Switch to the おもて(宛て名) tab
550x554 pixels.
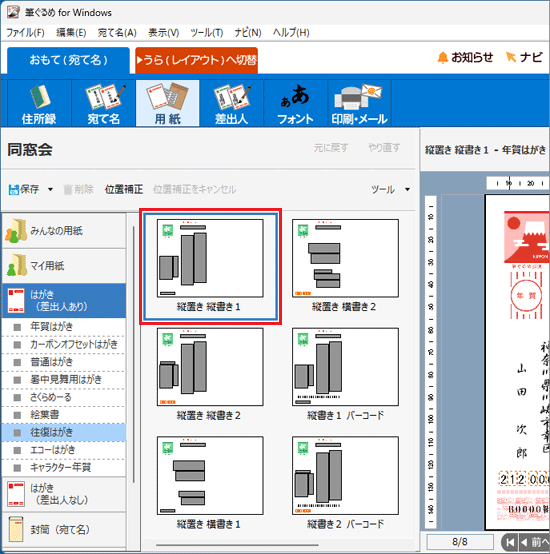pos(69,60)
